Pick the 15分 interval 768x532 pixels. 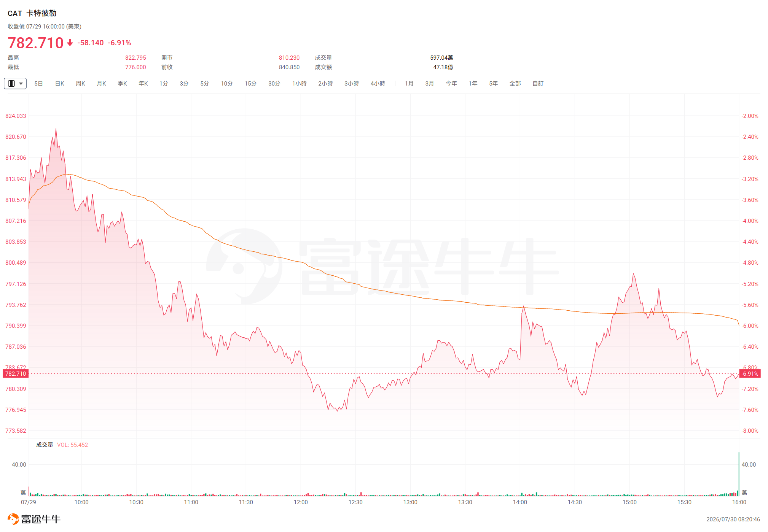[x=250, y=83]
